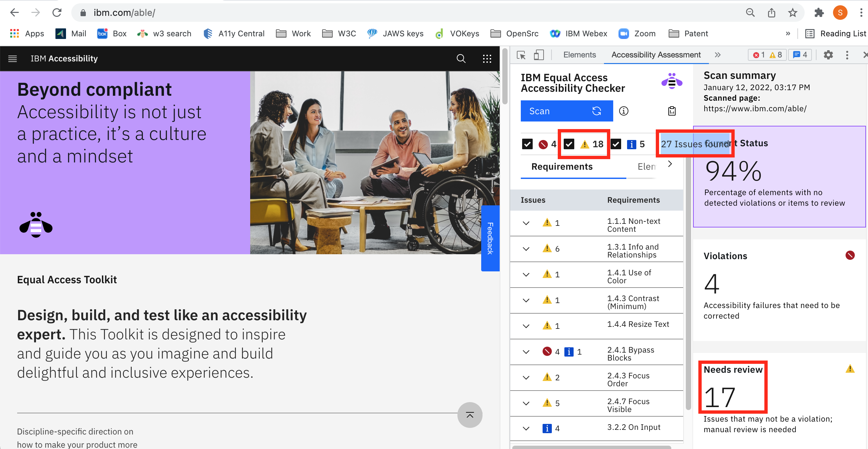868x449 pixels.
Task: Bookmark this page with the star icon
Action: [x=792, y=13]
